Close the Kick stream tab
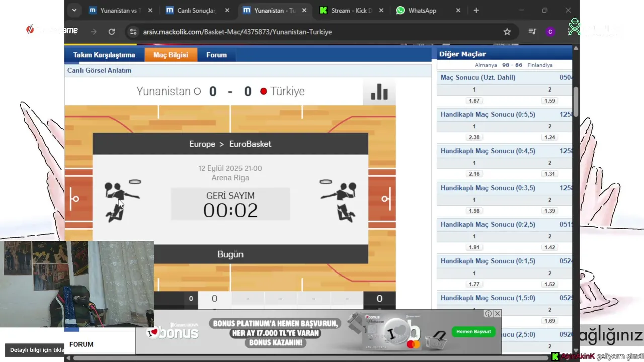 coord(381,10)
